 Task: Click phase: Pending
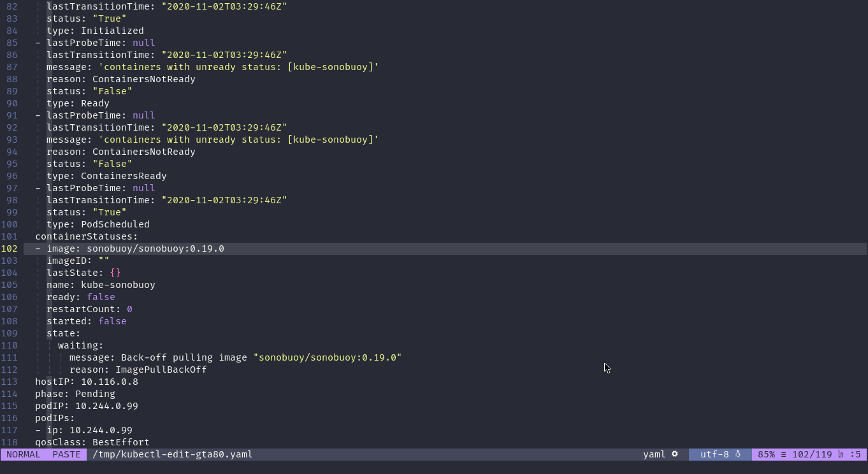[x=75, y=394]
